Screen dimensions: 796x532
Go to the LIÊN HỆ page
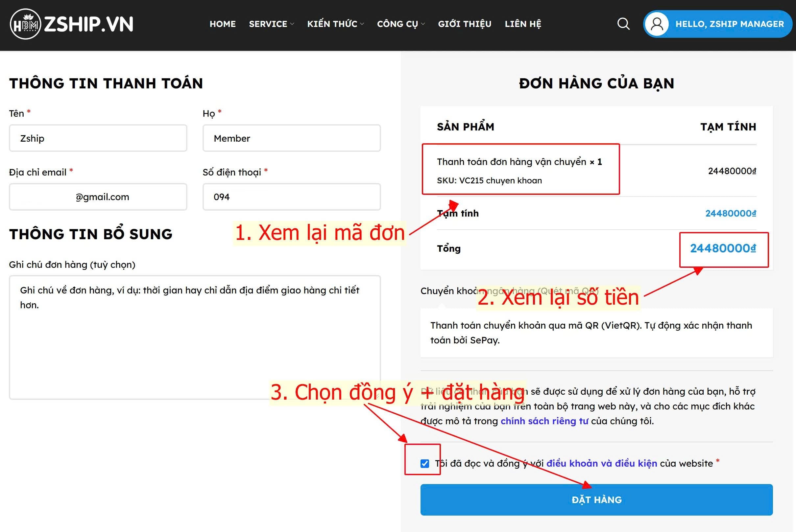(x=523, y=24)
